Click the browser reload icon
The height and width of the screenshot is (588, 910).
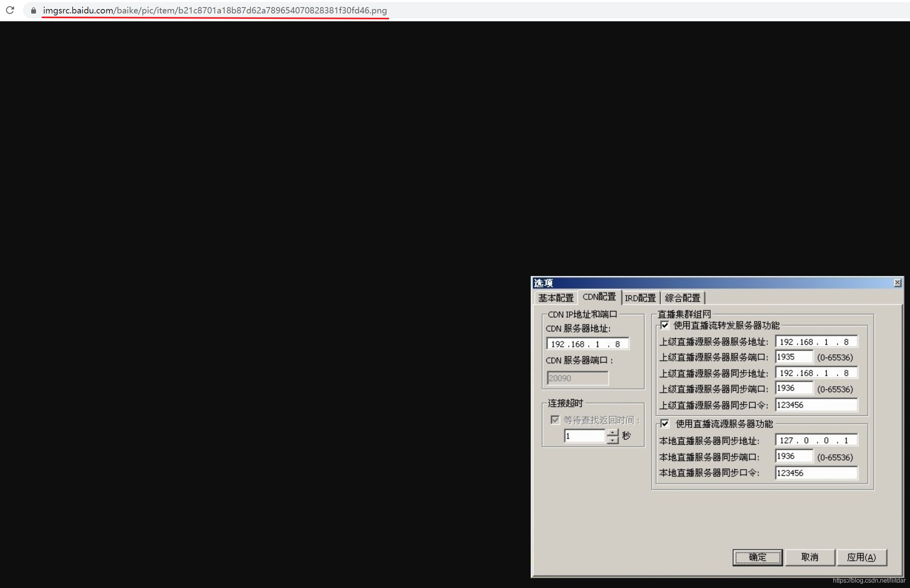tap(10, 10)
